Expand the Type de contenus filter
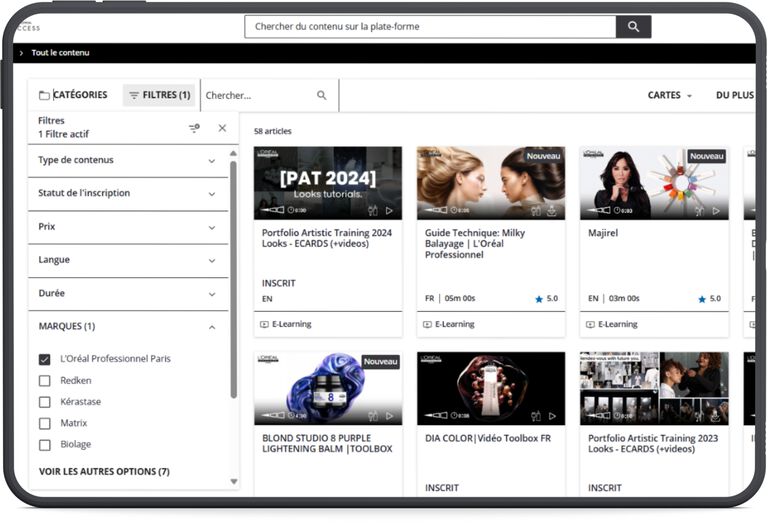The width and height of the screenshot is (768, 524). pyautogui.click(x=128, y=161)
